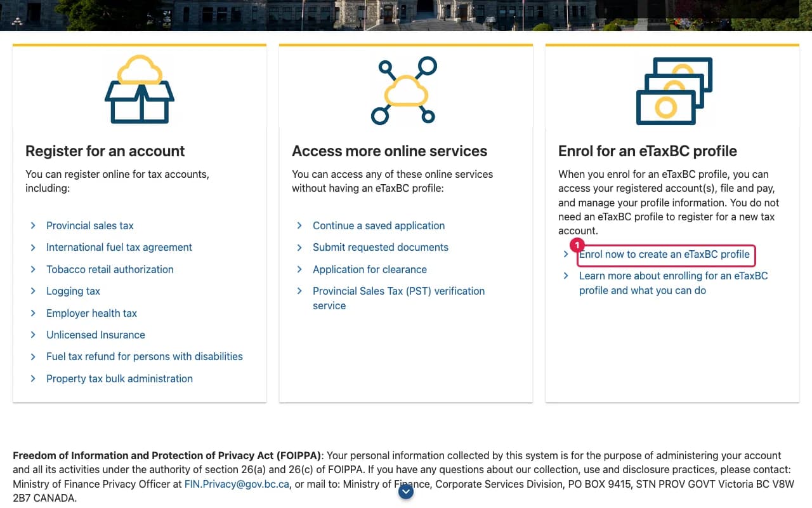Open the Logging tax link
The height and width of the screenshot is (508, 812).
click(x=73, y=291)
